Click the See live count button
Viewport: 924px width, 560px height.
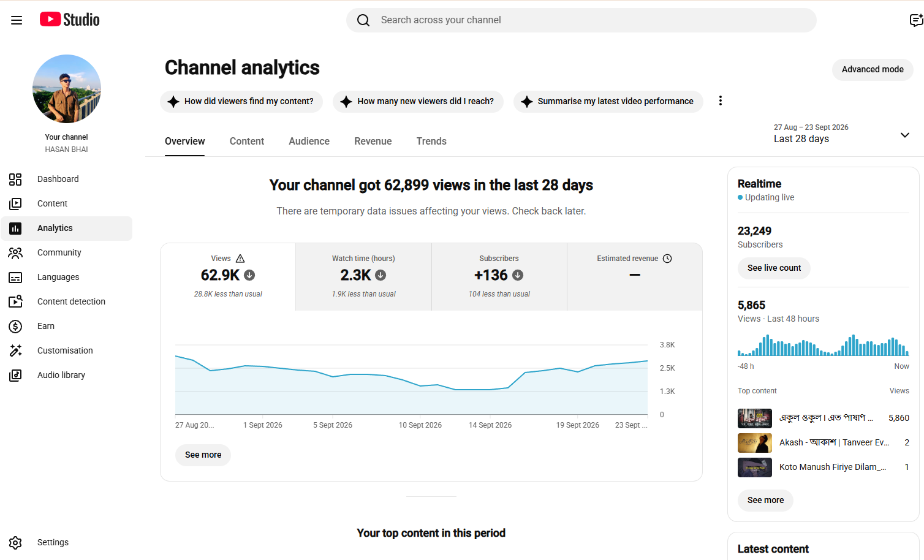click(774, 268)
